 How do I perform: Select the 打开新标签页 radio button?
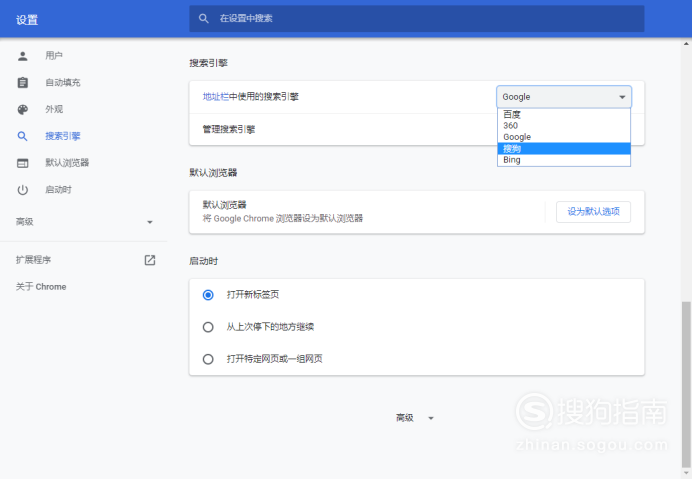[208, 295]
